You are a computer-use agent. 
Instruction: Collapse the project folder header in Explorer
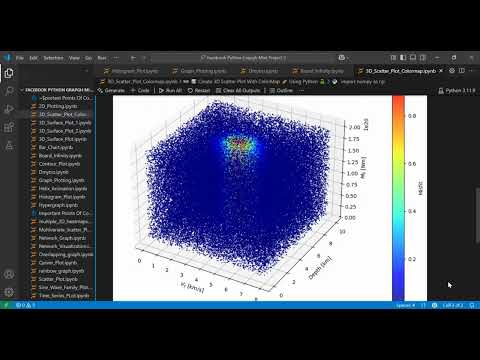tap(57, 90)
